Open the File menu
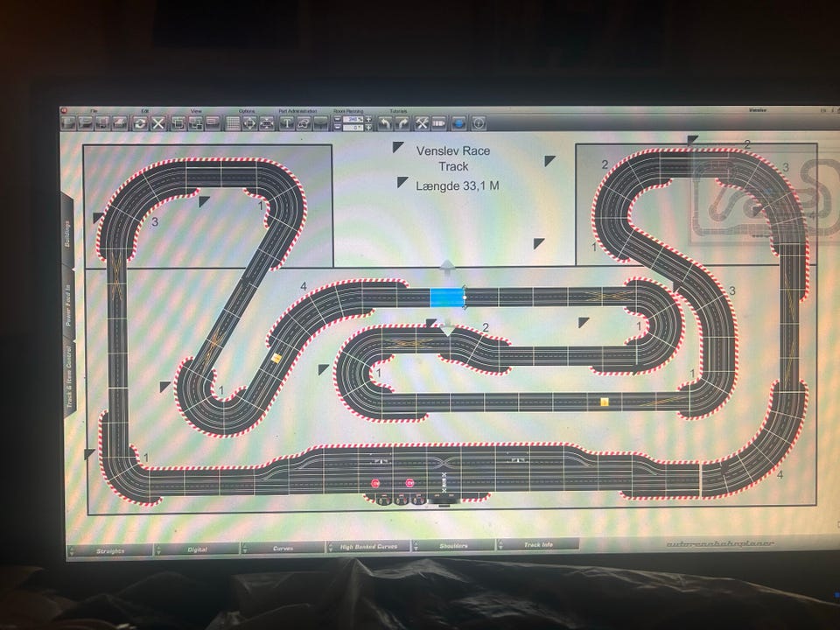The width and height of the screenshot is (840, 630). [94, 111]
